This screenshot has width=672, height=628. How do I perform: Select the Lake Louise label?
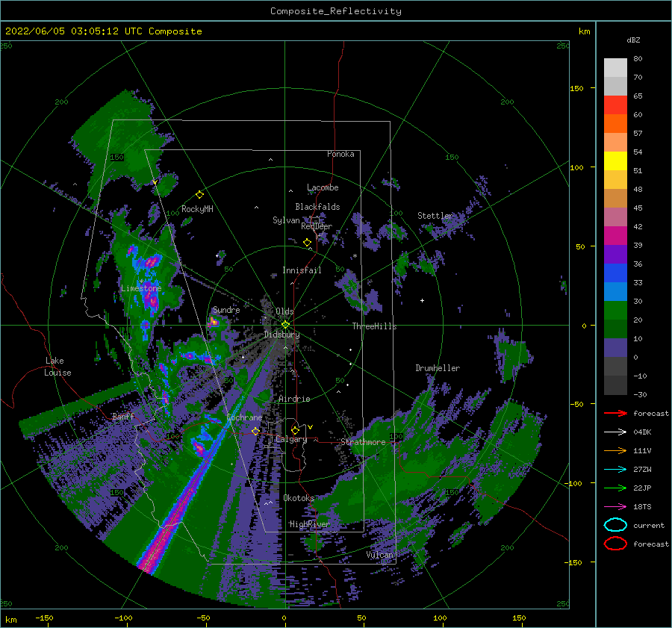click(57, 367)
